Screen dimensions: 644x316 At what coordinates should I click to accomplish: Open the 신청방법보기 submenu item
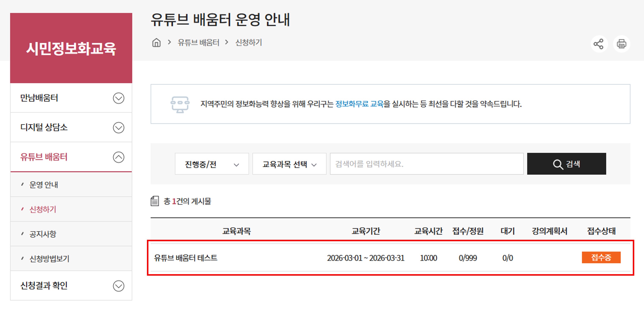tap(49, 259)
